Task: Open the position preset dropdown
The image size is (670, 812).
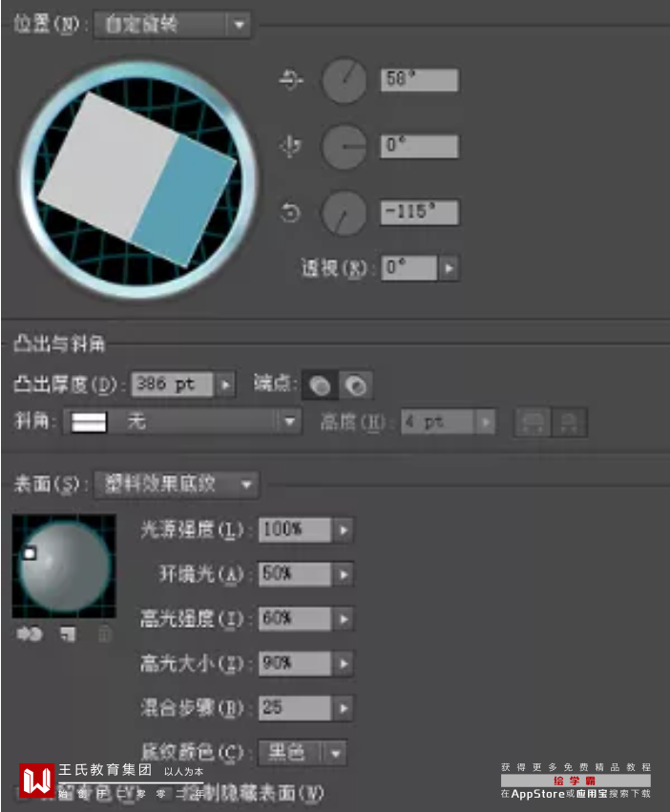Action: coord(173,25)
